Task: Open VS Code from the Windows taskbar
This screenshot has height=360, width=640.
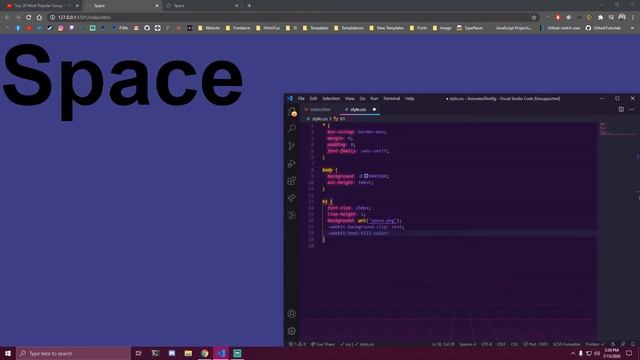Action: (x=221, y=353)
